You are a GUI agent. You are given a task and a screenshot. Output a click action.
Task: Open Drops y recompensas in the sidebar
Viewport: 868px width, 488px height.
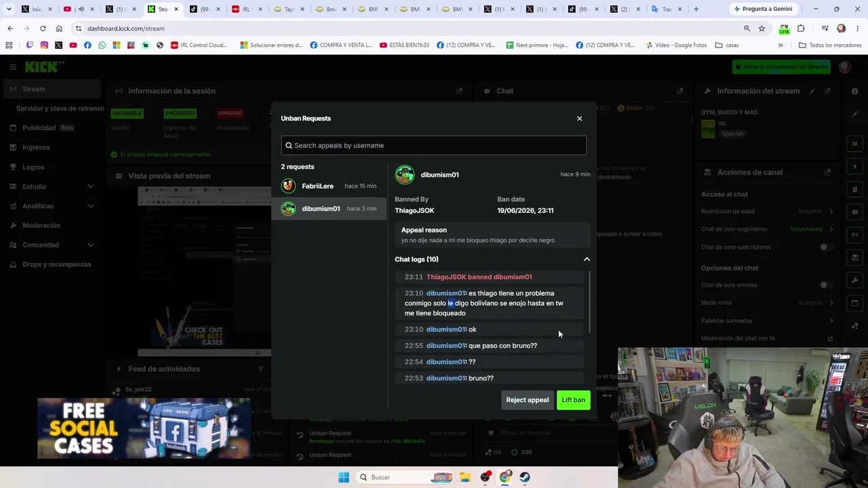pos(53,264)
